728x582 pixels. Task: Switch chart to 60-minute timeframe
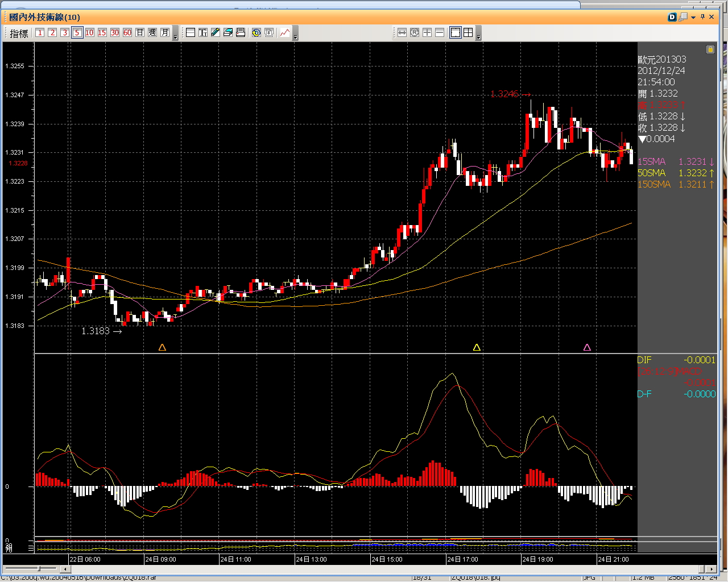tap(127, 33)
